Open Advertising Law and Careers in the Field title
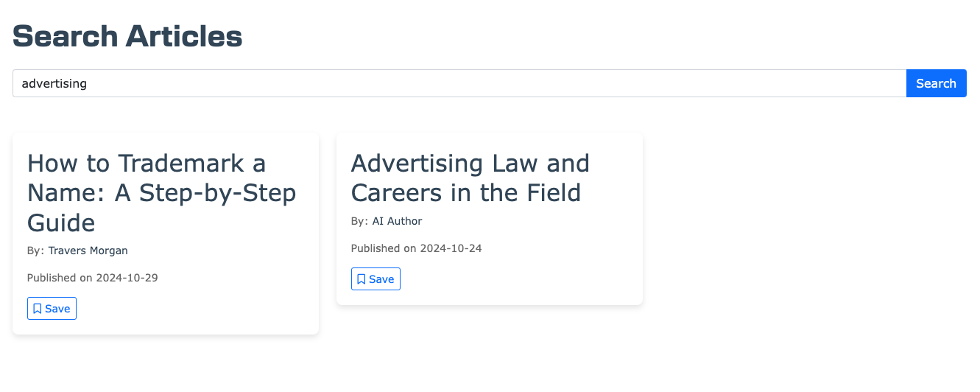Image resolution: width=980 pixels, height=392 pixels. [x=470, y=178]
